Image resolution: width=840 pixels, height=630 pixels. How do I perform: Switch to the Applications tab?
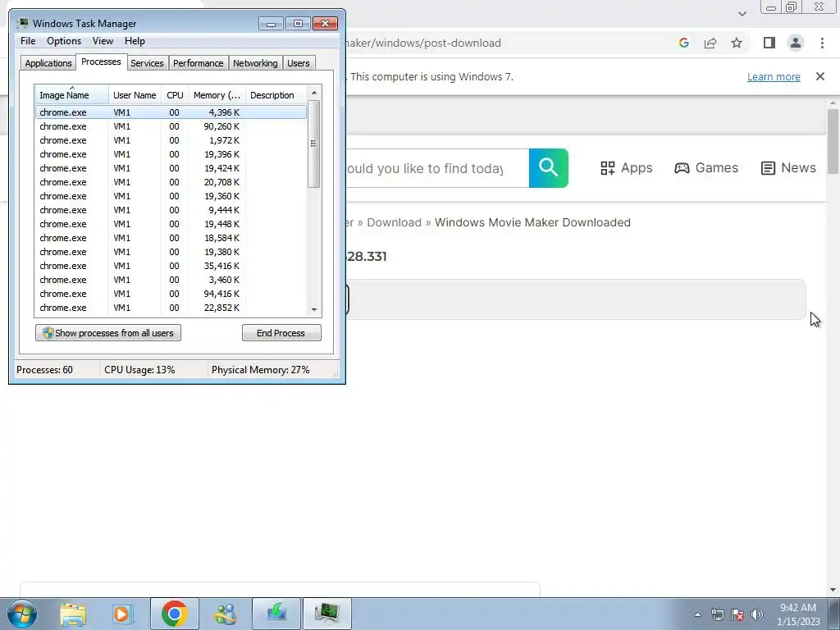point(48,63)
